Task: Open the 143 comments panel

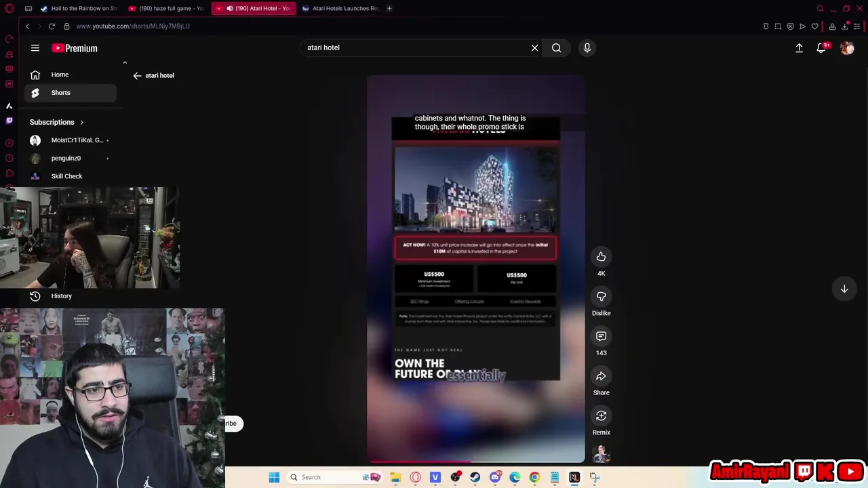Action: click(x=601, y=336)
